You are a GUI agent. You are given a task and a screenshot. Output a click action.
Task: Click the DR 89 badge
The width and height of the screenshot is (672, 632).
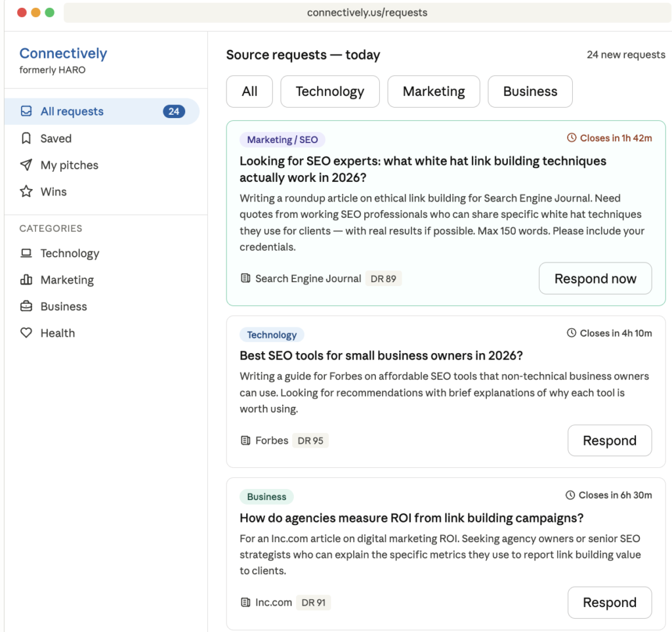pos(383,278)
